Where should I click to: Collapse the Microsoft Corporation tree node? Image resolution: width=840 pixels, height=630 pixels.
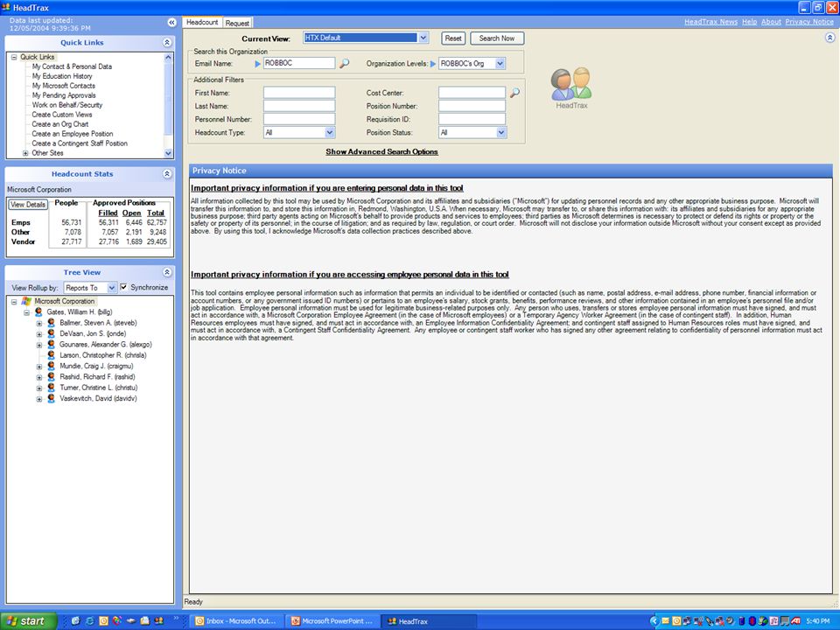[x=14, y=302]
